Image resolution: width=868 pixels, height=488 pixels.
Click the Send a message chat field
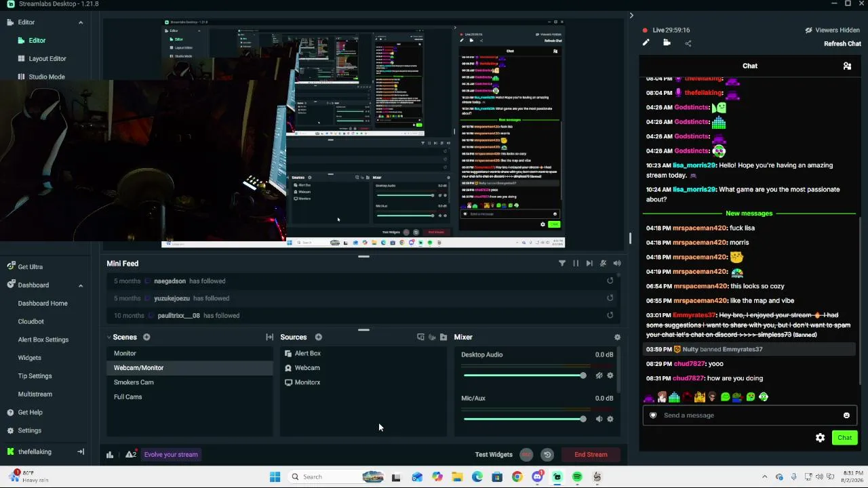pyautogui.click(x=749, y=415)
